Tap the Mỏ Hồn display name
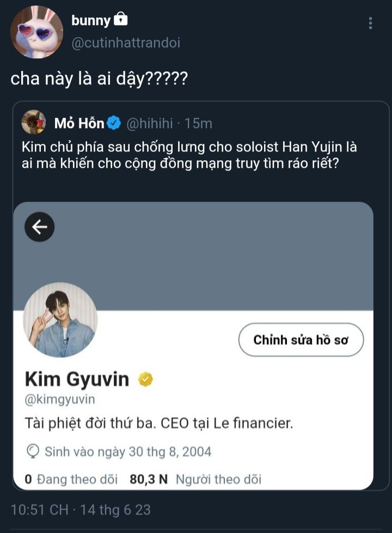The image size is (392, 533). pyautogui.click(x=79, y=124)
